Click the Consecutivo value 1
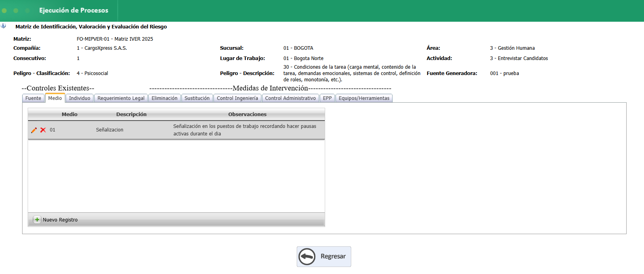 [x=78, y=58]
